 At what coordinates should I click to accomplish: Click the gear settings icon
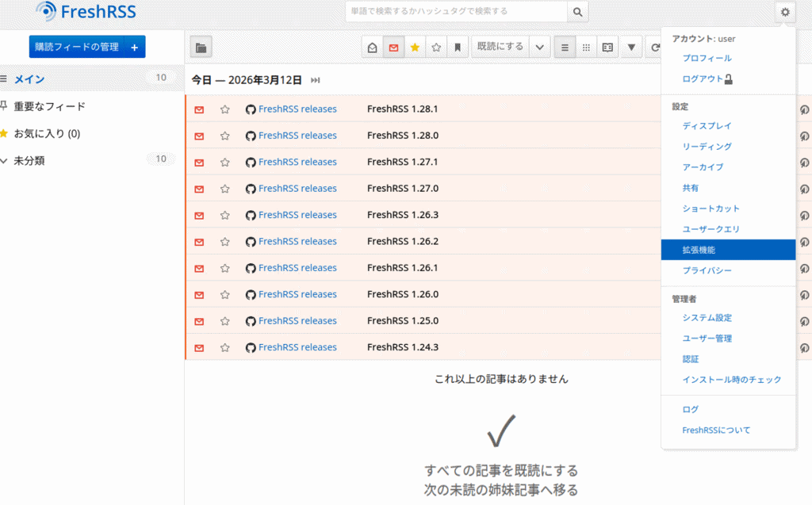tap(785, 12)
